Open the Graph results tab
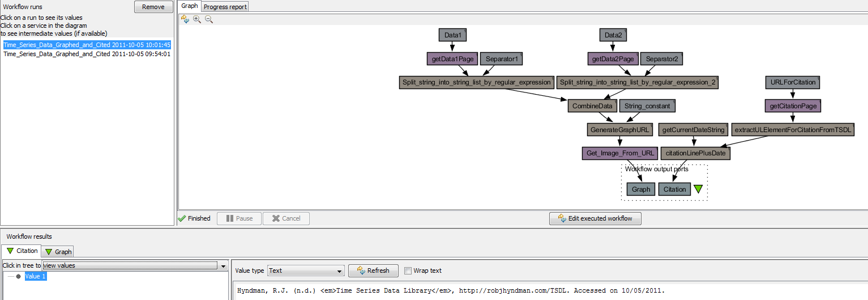 pos(58,252)
